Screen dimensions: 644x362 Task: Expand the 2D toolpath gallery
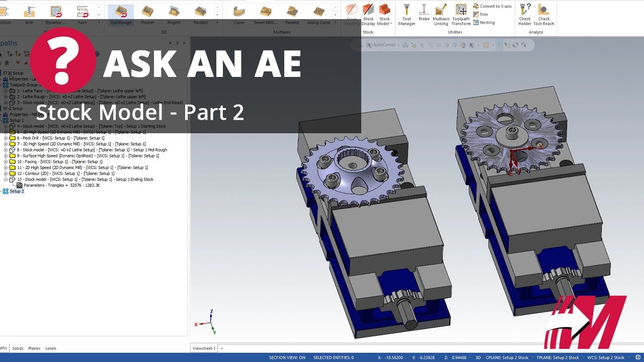(x=99, y=23)
